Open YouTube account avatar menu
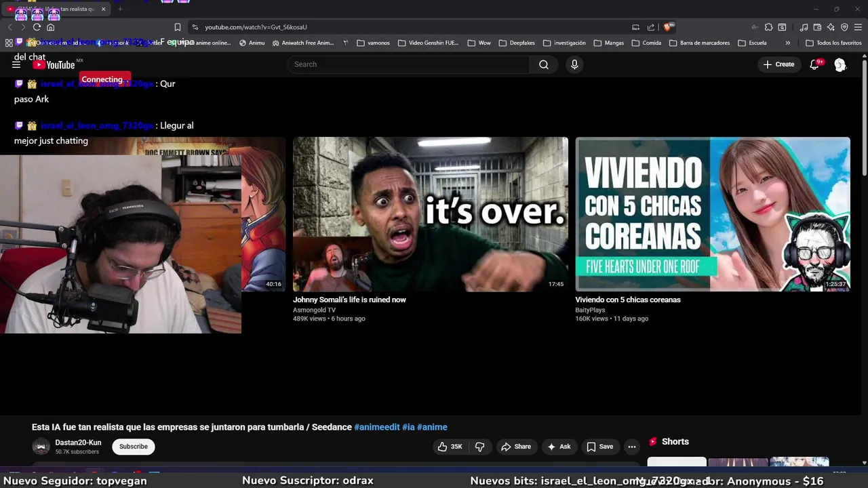Viewport: 868px width, 488px height. [840, 64]
